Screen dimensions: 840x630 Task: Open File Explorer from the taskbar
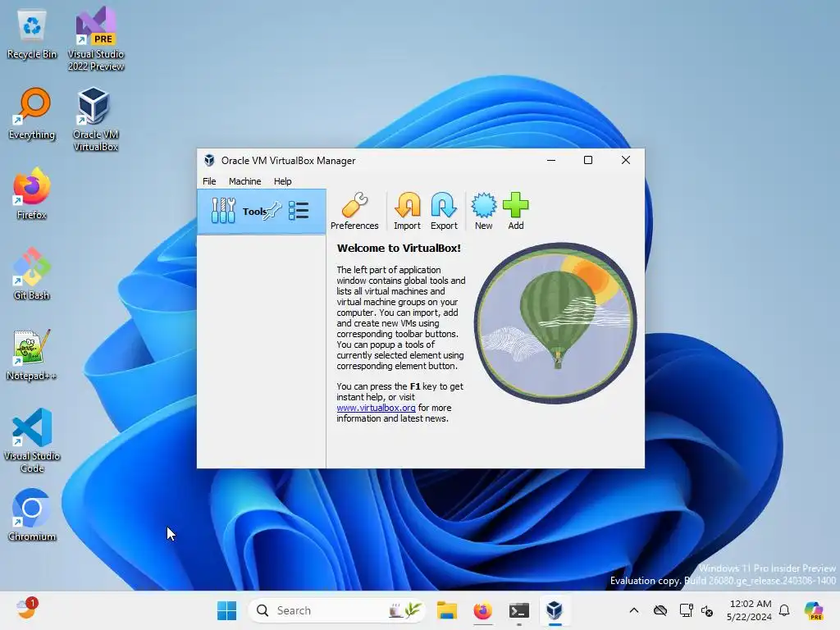click(447, 610)
